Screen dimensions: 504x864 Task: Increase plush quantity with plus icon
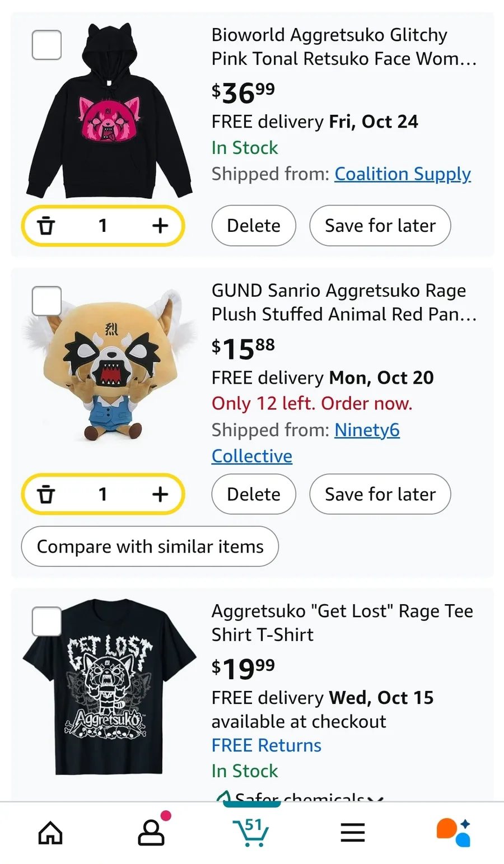[x=160, y=494]
